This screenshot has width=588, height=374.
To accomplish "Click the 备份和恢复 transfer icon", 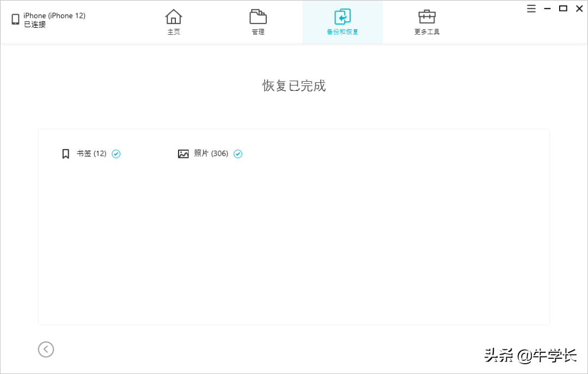I will pos(342,17).
